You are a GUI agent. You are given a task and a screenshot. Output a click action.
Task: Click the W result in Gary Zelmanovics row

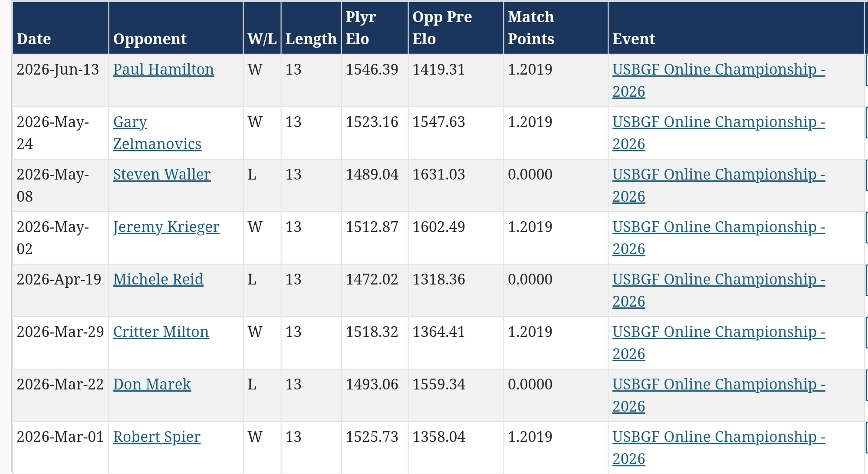pyautogui.click(x=255, y=122)
